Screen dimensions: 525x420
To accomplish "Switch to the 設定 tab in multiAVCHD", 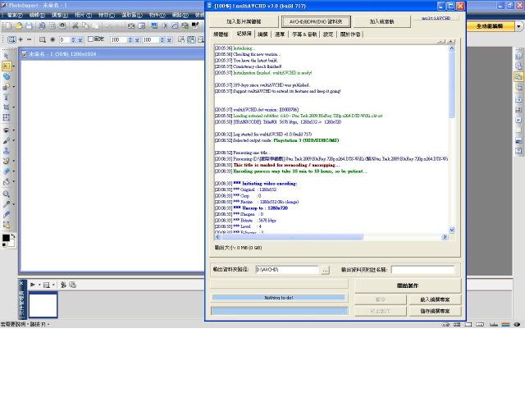I will coord(328,34).
